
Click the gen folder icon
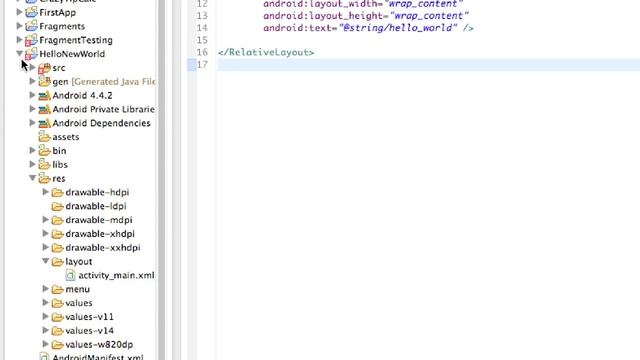click(44, 82)
